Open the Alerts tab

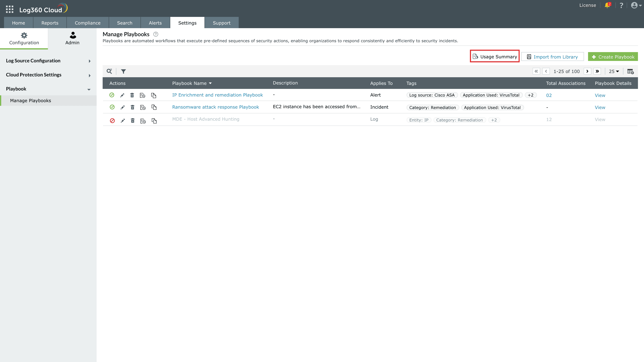coord(155,23)
